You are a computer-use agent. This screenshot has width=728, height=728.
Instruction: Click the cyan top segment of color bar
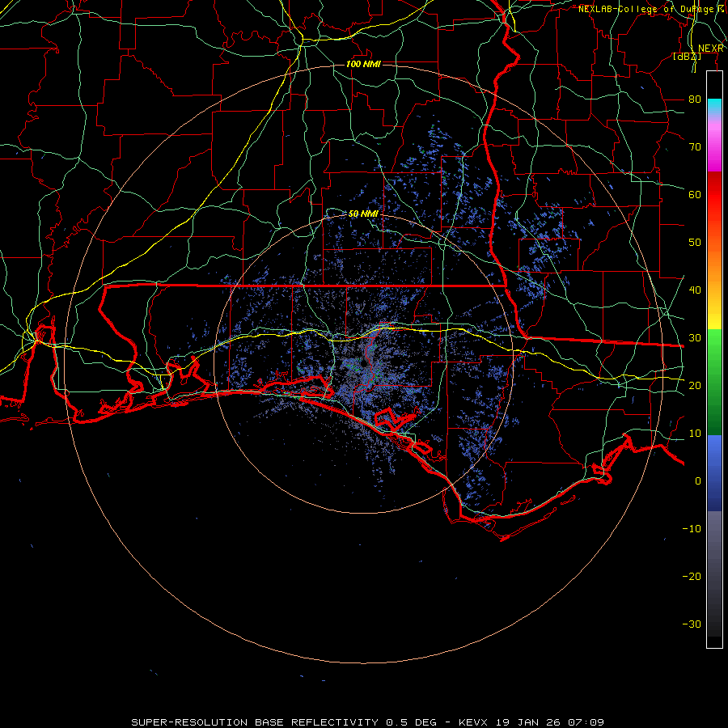[714, 107]
